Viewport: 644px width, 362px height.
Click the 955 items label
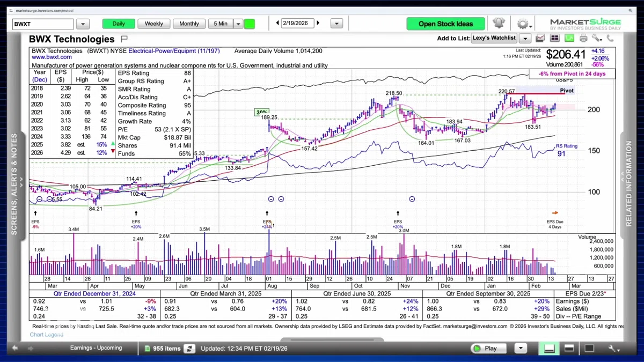tap(166, 349)
